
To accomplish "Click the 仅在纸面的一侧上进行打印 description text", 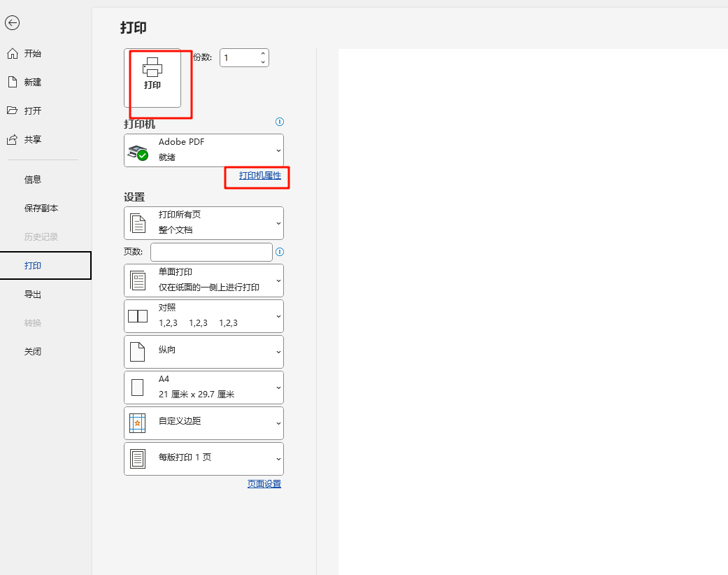I will pyautogui.click(x=209, y=287).
